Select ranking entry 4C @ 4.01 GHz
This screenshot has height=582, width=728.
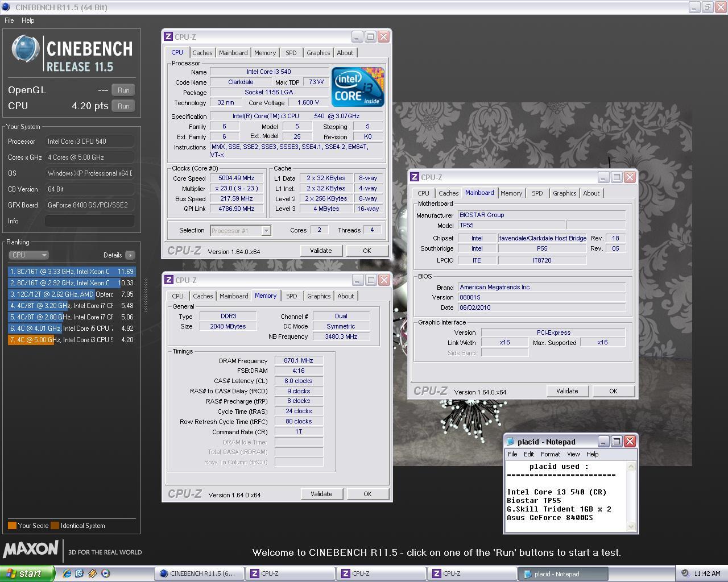pos(72,329)
